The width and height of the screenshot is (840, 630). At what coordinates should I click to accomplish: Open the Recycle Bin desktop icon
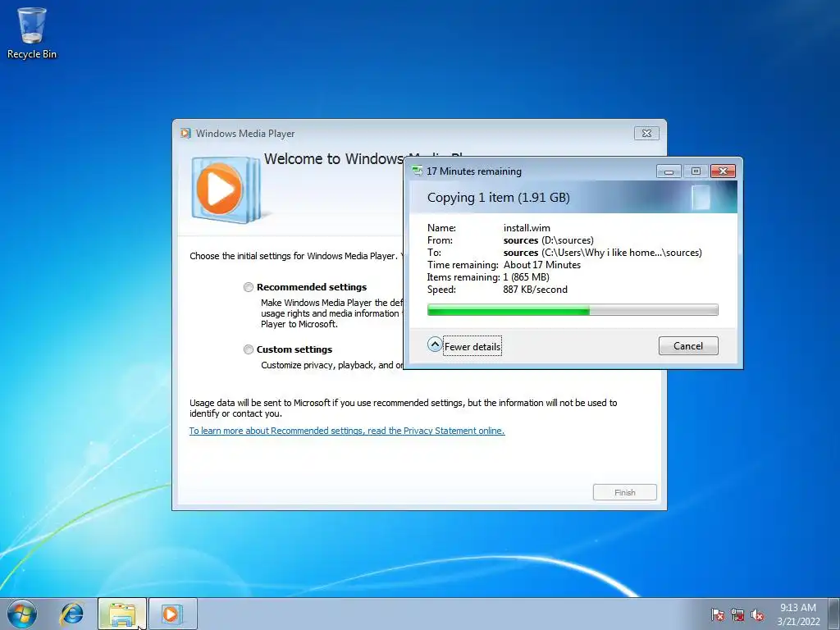click(32, 33)
